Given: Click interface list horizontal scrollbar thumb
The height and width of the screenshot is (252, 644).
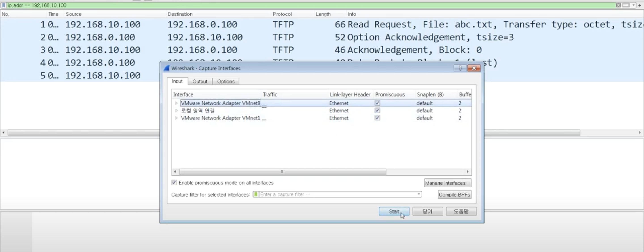Looking at the screenshot, I should coord(282,172).
